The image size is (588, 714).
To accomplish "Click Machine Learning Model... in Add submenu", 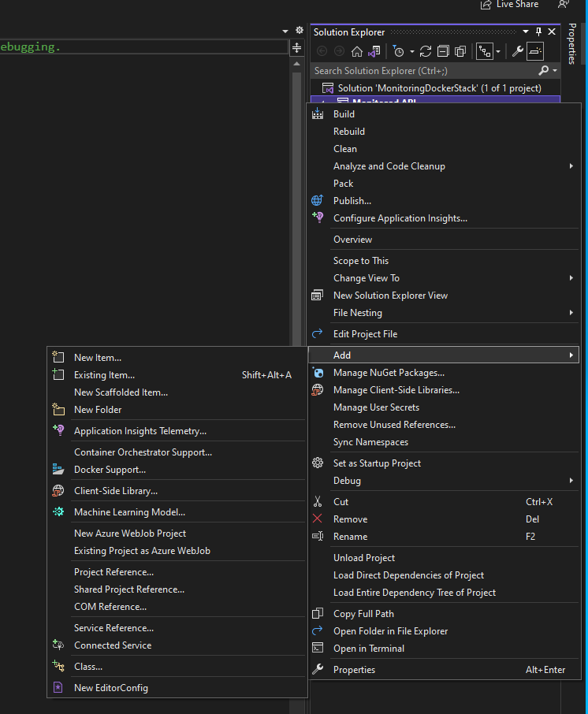I will [177, 511].
